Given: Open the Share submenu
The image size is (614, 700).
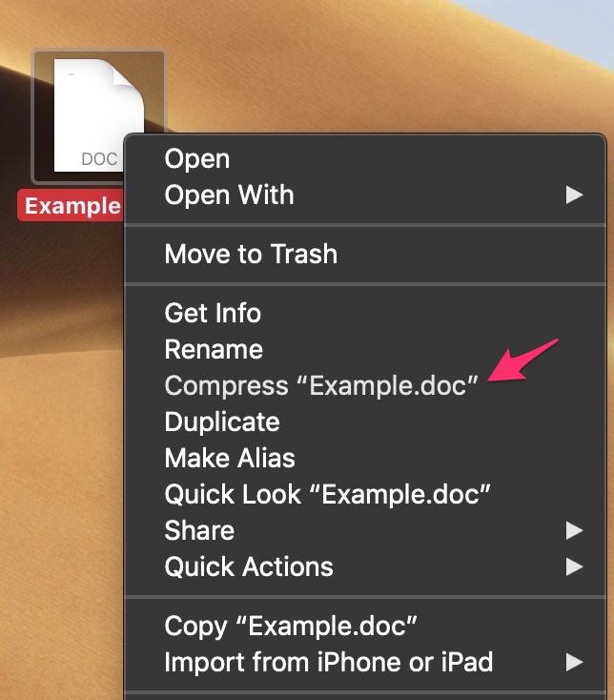Looking at the screenshot, I should tap(364, 530).
